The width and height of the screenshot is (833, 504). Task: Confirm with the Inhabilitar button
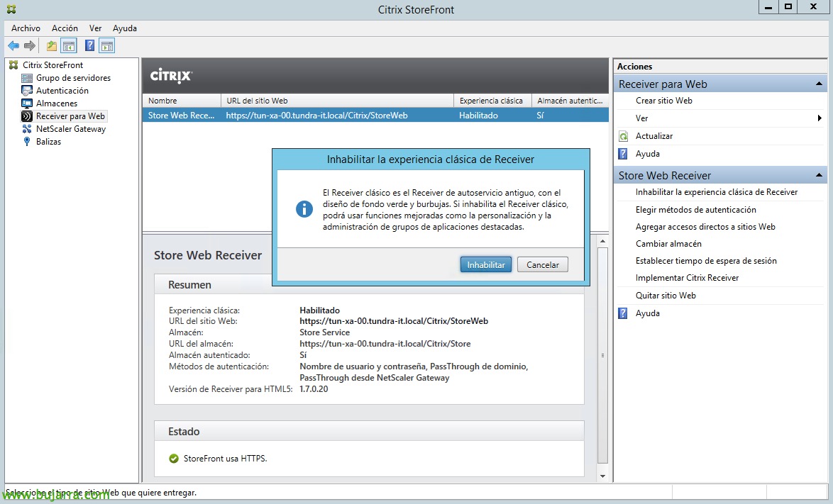pos(486,264)
